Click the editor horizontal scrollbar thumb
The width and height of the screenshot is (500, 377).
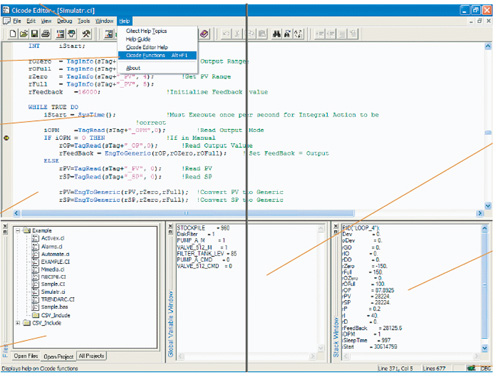pyautogui.click(x=187, y=213)
